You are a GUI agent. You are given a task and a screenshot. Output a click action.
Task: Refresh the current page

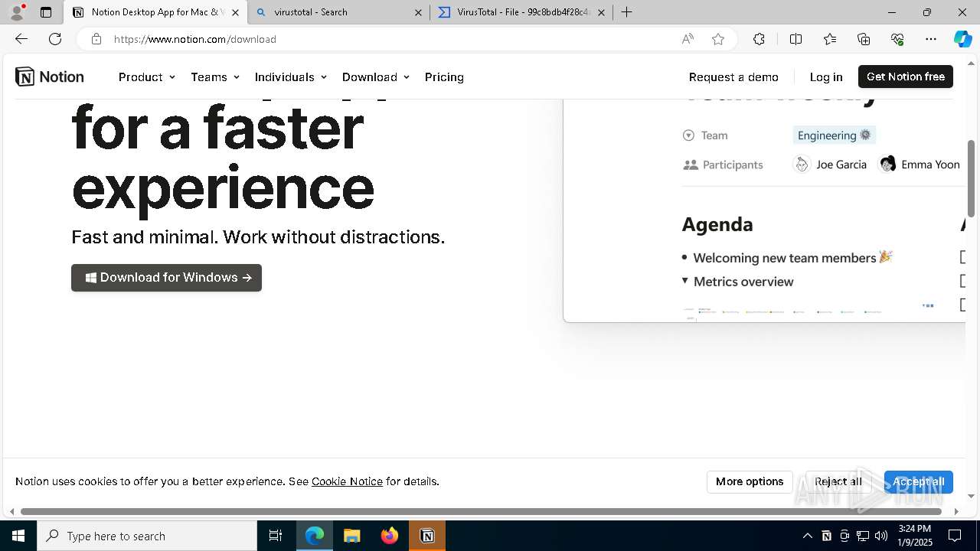tap(55, 39)
